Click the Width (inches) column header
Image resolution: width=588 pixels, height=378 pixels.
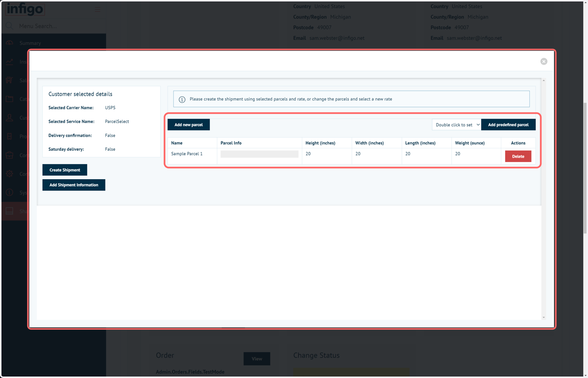(x=369, y=143)
